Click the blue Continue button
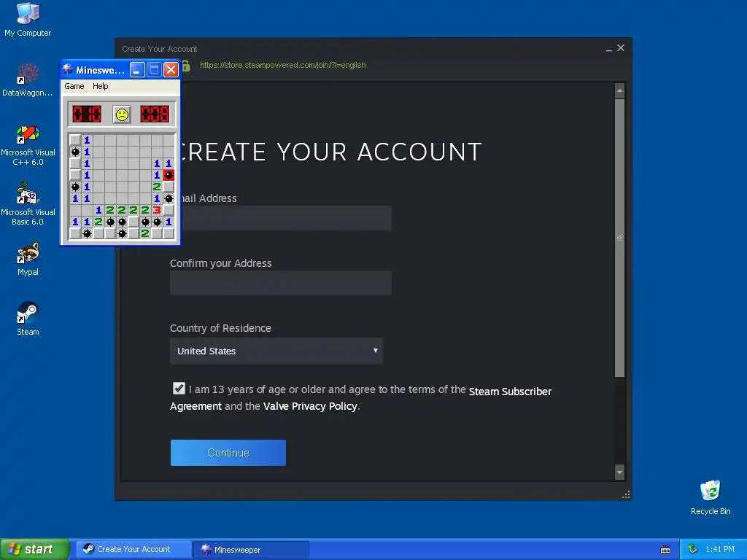 point(228,452)
